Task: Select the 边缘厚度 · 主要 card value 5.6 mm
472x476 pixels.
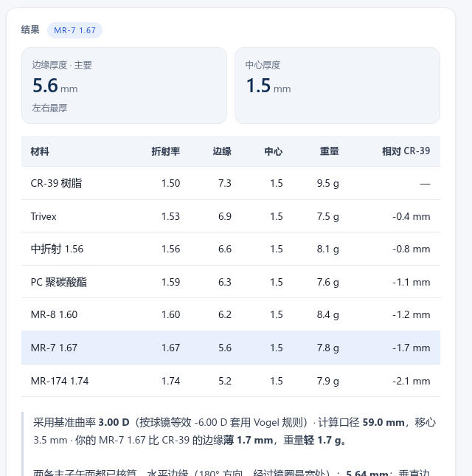Action: (55, 86)
